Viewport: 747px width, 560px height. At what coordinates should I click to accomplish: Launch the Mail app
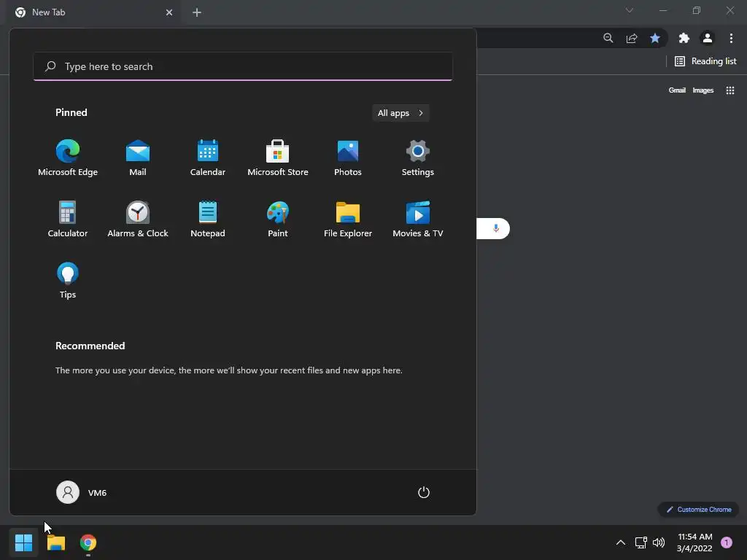pos(138,158)
